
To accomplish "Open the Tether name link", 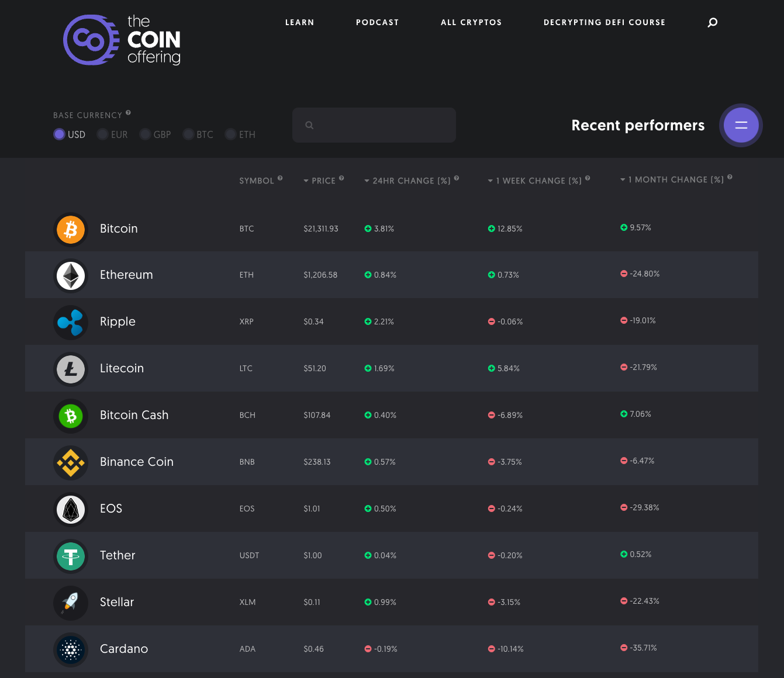I will pos(118,555).
